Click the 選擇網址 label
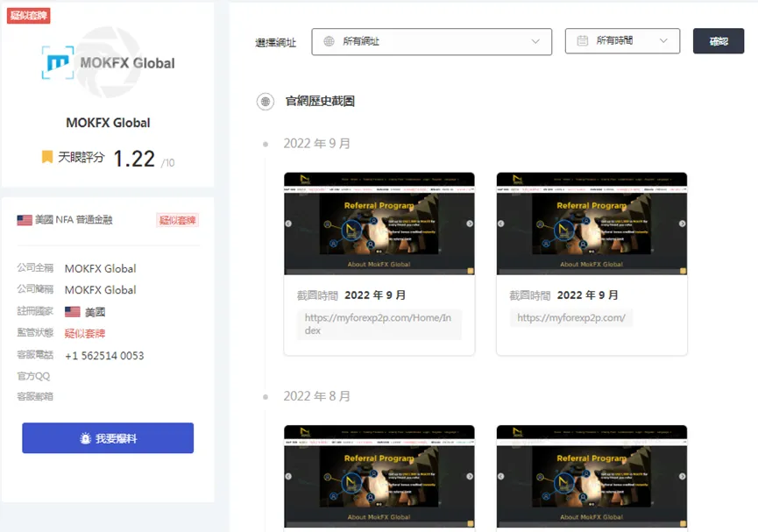The image size is (758, 532). 275,43
